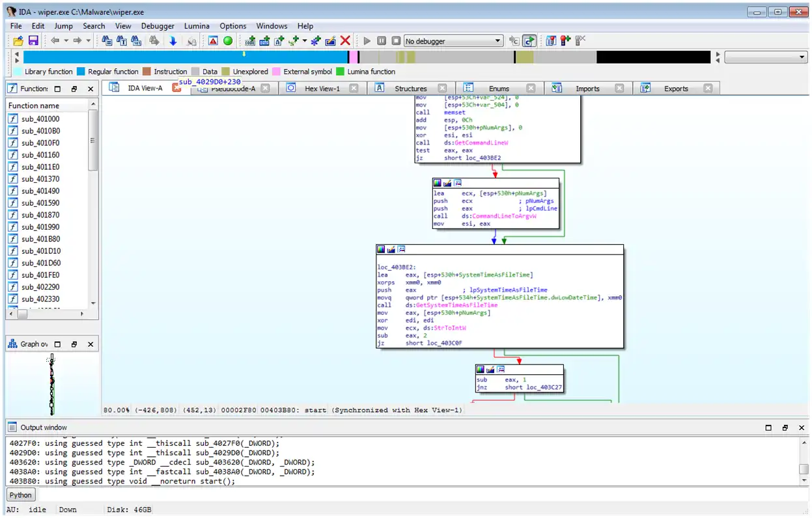Open the File menu

click(16, 26)
